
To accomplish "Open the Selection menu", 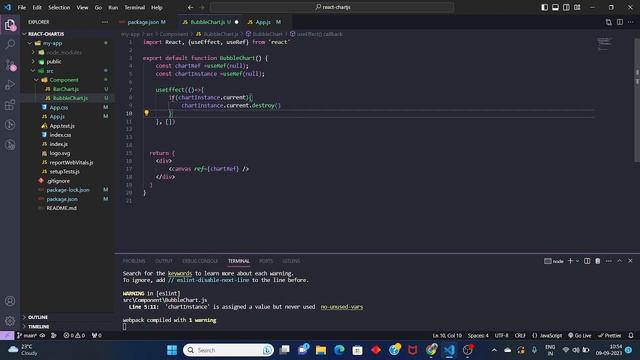I will coord(59,7).
